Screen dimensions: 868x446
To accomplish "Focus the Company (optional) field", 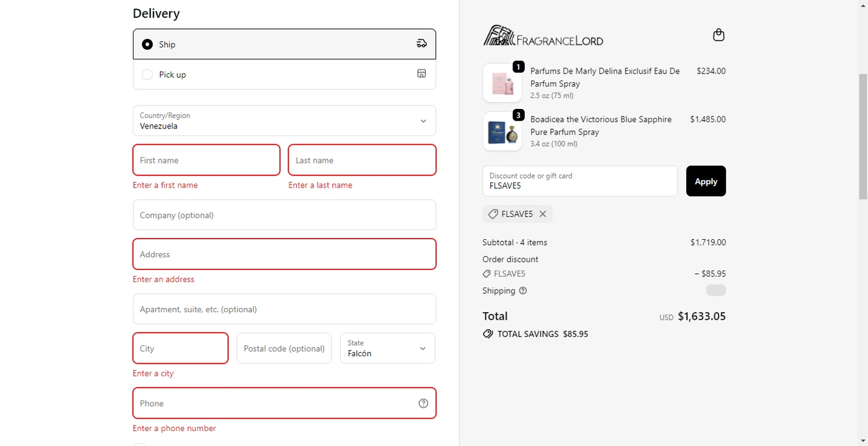I will 284,215.
